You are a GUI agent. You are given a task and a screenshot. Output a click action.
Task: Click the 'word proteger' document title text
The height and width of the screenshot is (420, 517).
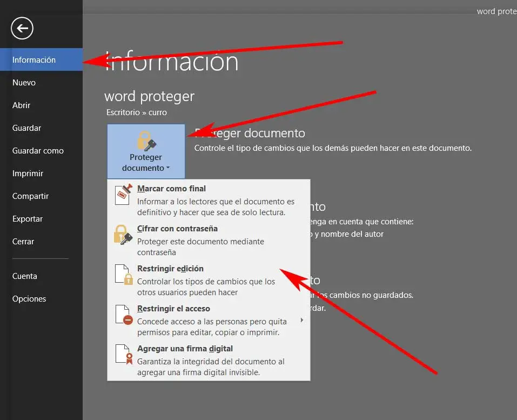pos(149,97)
